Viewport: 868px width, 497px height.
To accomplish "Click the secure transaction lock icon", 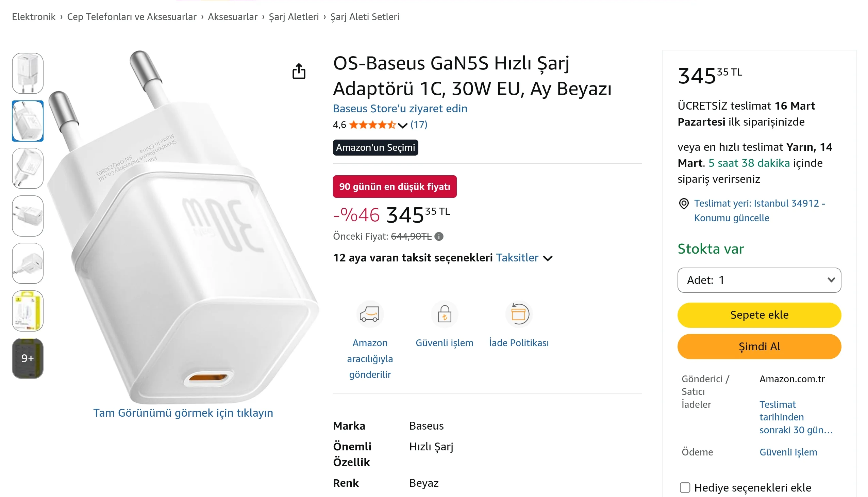I will [x=444, y=314].
